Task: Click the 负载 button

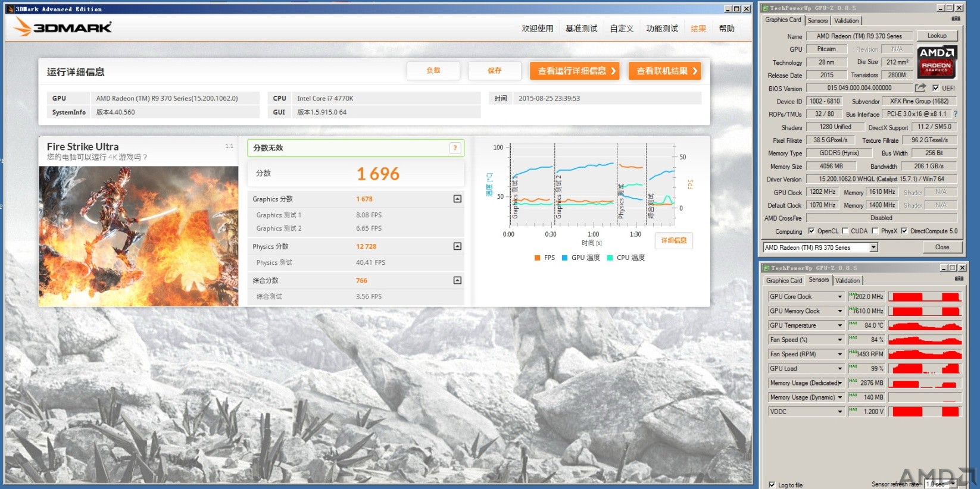Action: [x=433, y=71]
